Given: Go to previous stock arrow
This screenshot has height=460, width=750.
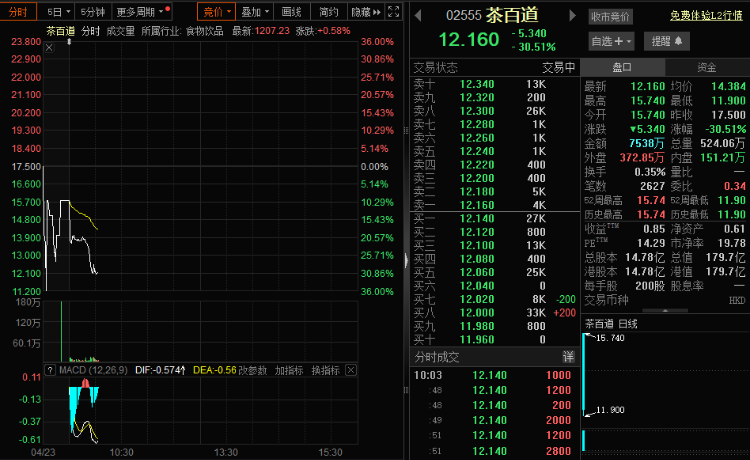Looking at the screenshot, I should point(418,16).
